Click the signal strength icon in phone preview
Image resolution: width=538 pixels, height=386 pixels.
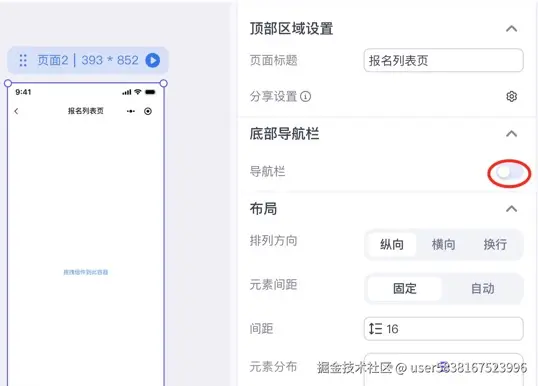click(127, 92)
